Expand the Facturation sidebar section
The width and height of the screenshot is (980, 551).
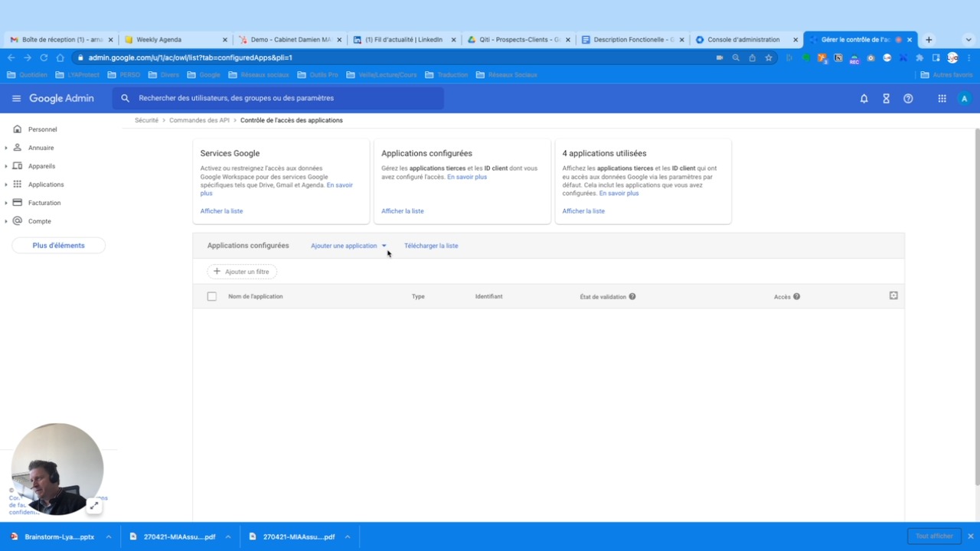(6, 203)
